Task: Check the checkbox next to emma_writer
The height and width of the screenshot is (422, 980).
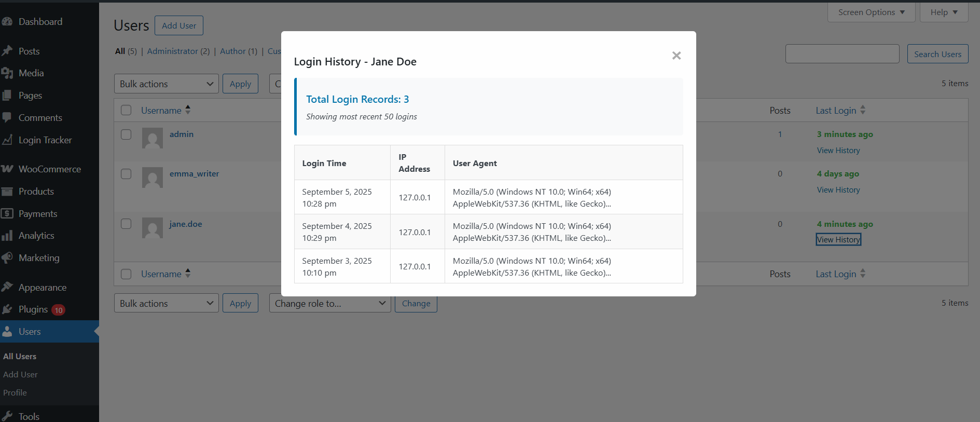Action: [126, 174]
